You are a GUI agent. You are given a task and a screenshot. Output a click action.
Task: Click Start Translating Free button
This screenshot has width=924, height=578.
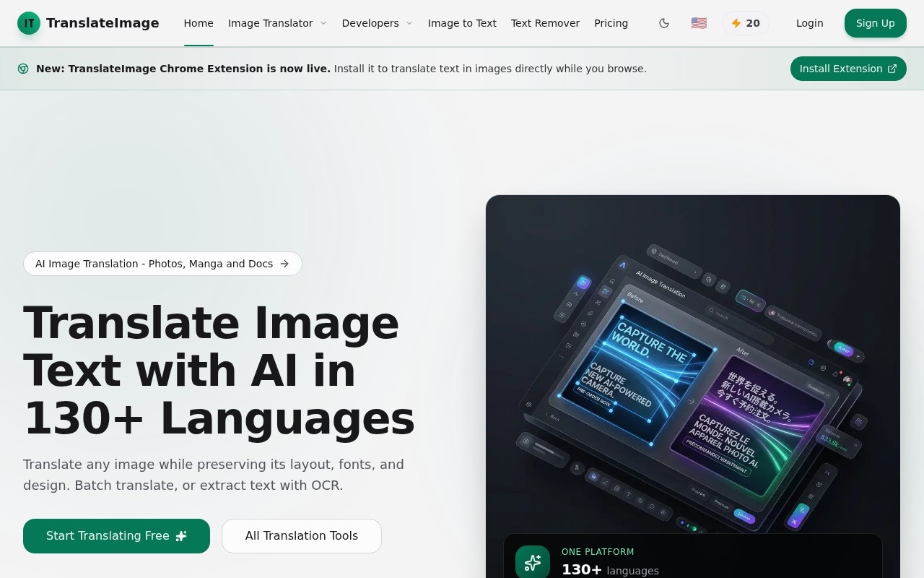point(116,536)
